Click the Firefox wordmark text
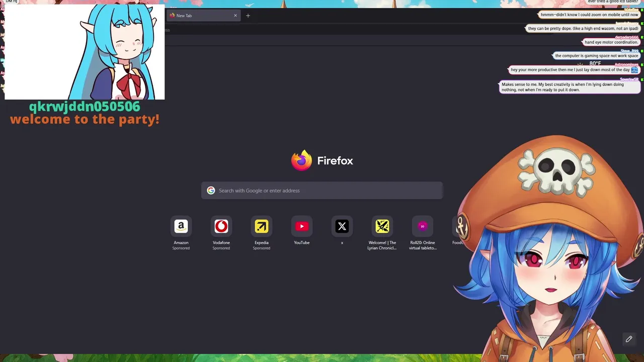 (x=335, y=161)
